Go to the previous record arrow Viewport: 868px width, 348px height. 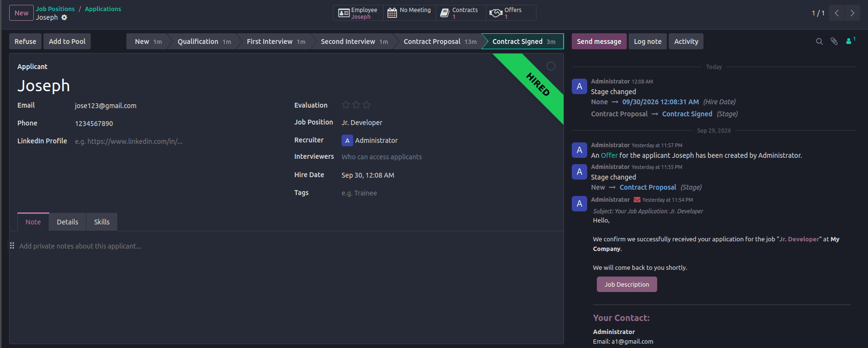click(x=837, y=13)
